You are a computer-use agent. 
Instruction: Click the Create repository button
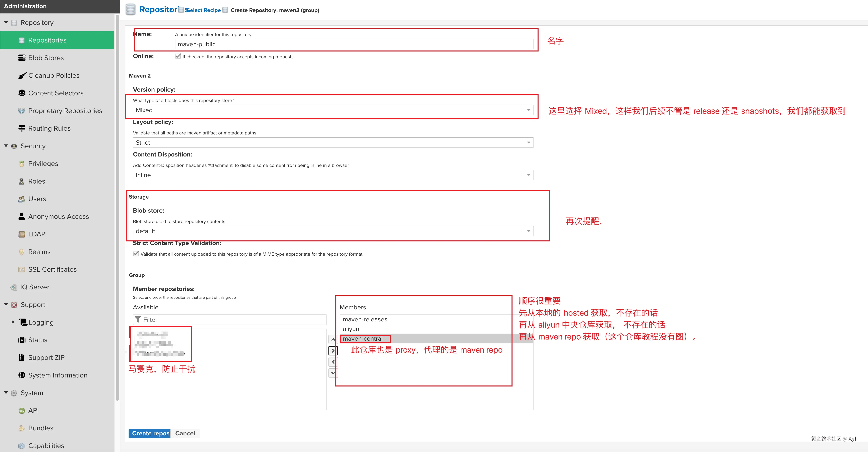pyautogui.click(x=150, y=433)
